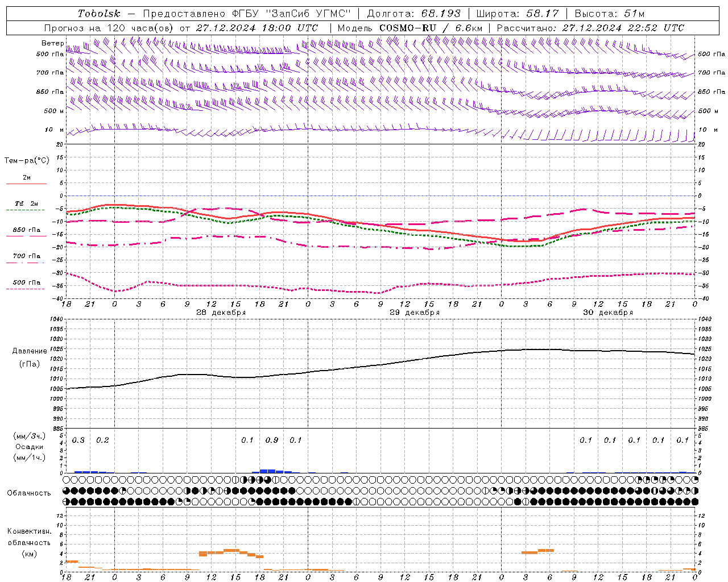Click the 'Тем-ра(°C)' temperature panel label
The height and width of the screenshot is (582, 728).
pyautogui.click(x=27, y=161)
